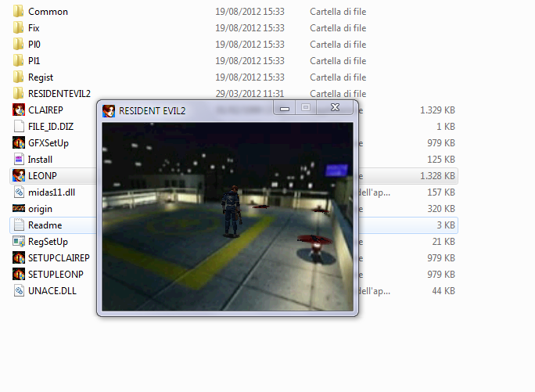Click the modified date of the Common folder
Screen dimensions: 535x392
(x=250, y=12)
